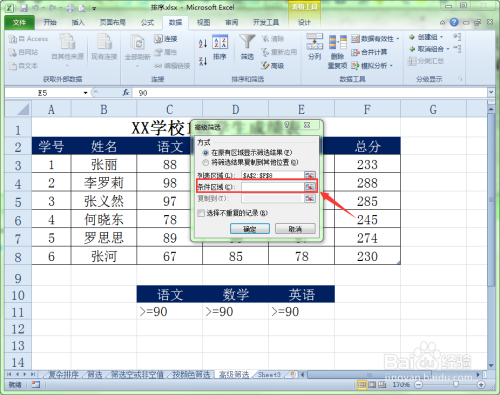Screen dimensions: 500x395
Task: Open the 全部刷新 dropdown
Action: click(137, 66)
